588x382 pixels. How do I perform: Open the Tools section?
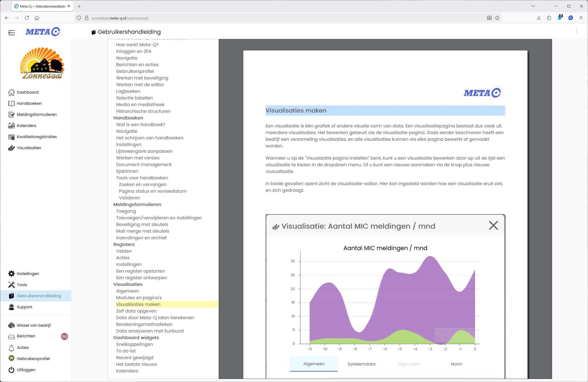tap(22, 285)
